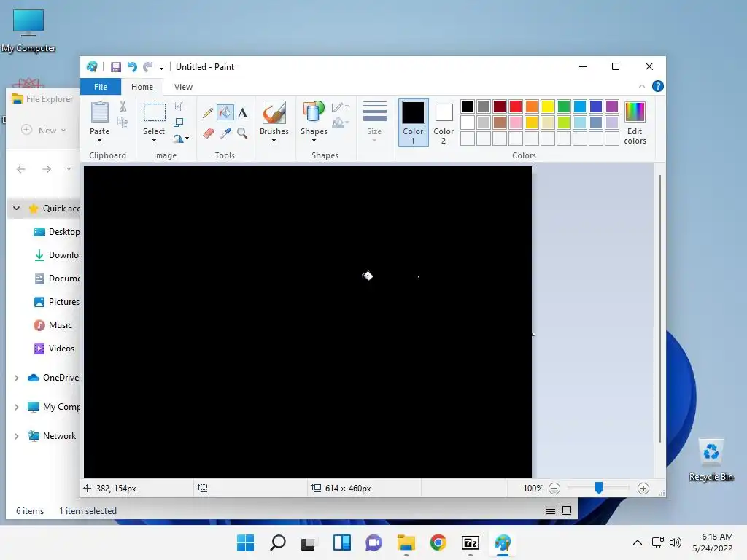The height and width of the screenshot is (560, 747).
Task: Open Google Chrome from the taskbar
Action: click(438, 542)
